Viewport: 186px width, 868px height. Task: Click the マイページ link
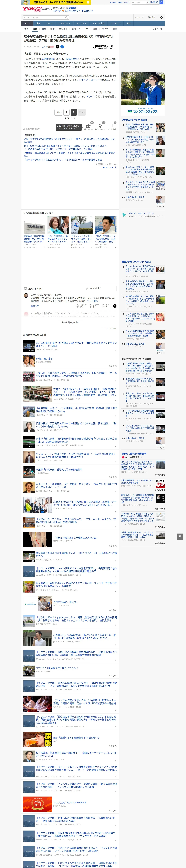click(139, 17)
